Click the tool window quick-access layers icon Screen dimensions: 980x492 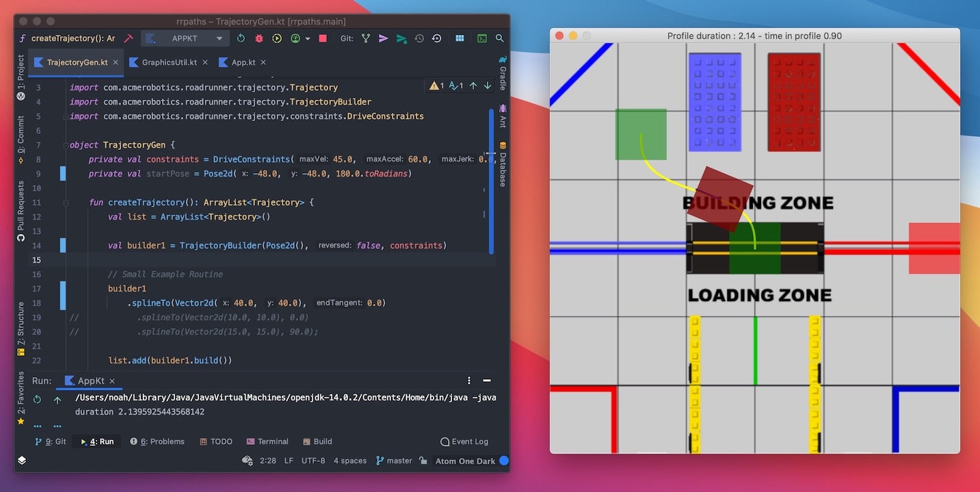pos(22,461)
